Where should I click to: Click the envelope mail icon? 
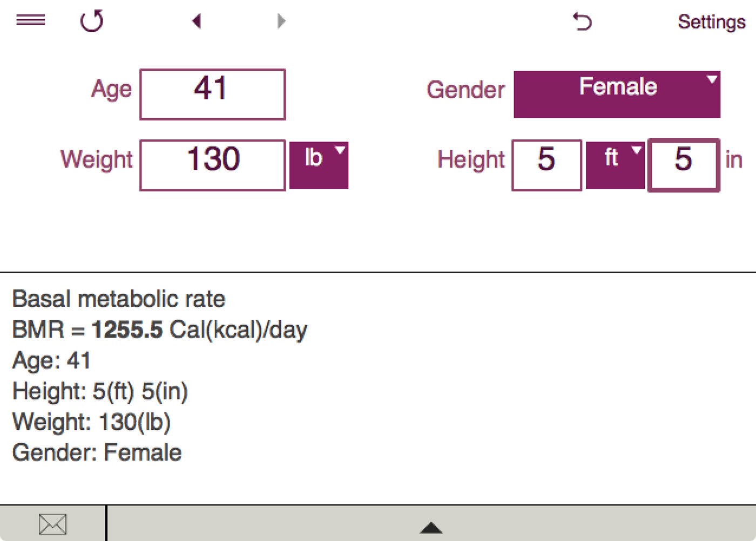click(52, 524)
